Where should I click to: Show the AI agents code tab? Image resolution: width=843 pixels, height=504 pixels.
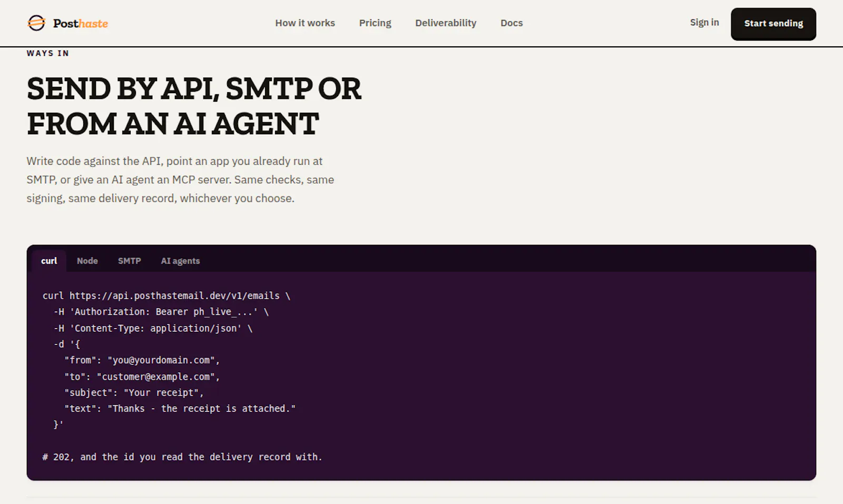[180, 261]
